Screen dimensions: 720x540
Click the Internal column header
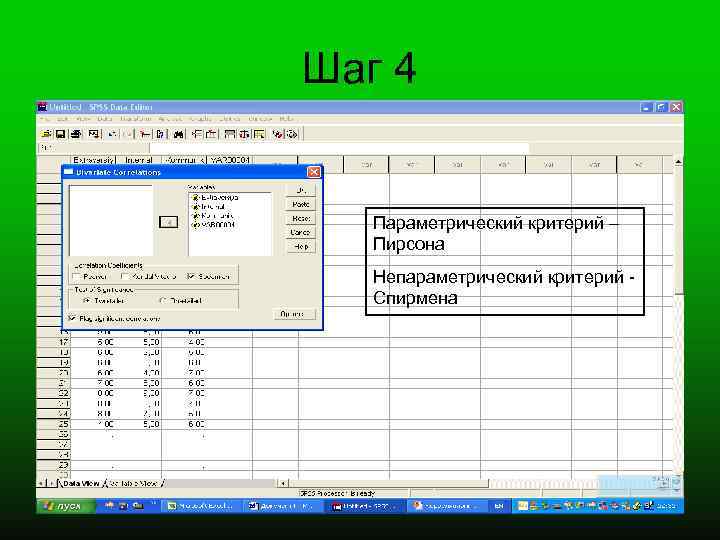click(139, 160)
